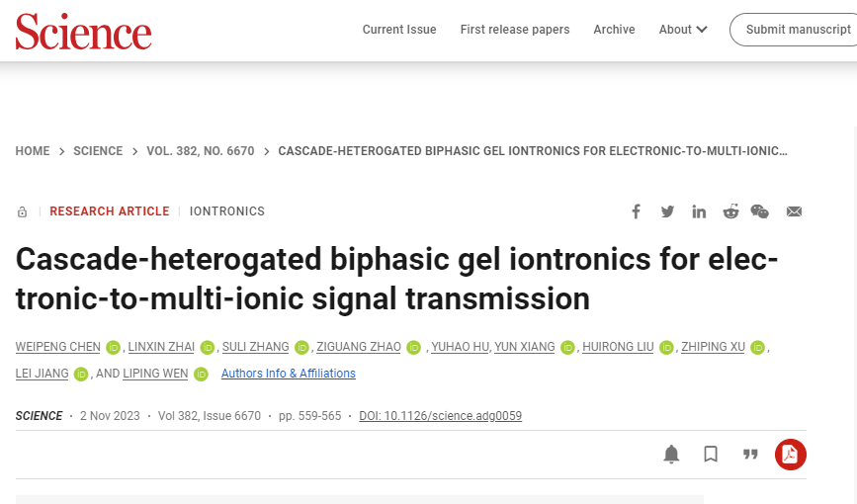Image resolution: width=857 pixels, height=504 pixels.
Task: Share article on Reddit
Action: 730,211
